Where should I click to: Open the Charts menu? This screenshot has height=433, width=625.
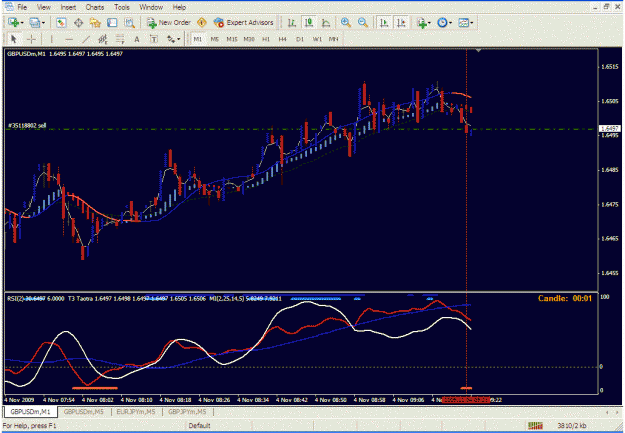94,7
